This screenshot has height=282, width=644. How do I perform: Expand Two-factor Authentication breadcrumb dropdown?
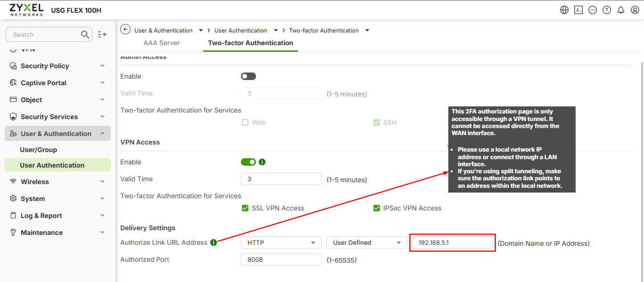click(367, 30)
